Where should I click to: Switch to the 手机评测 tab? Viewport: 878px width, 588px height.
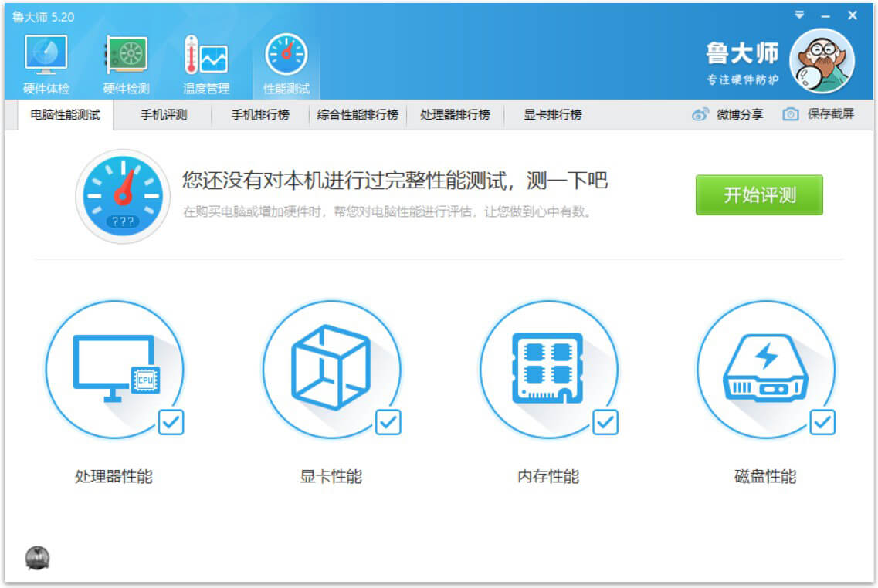point(164,115)
